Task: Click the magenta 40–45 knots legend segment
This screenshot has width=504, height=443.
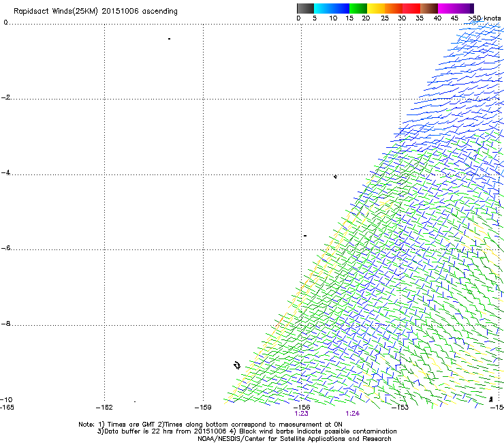Action: pos(447,8)
